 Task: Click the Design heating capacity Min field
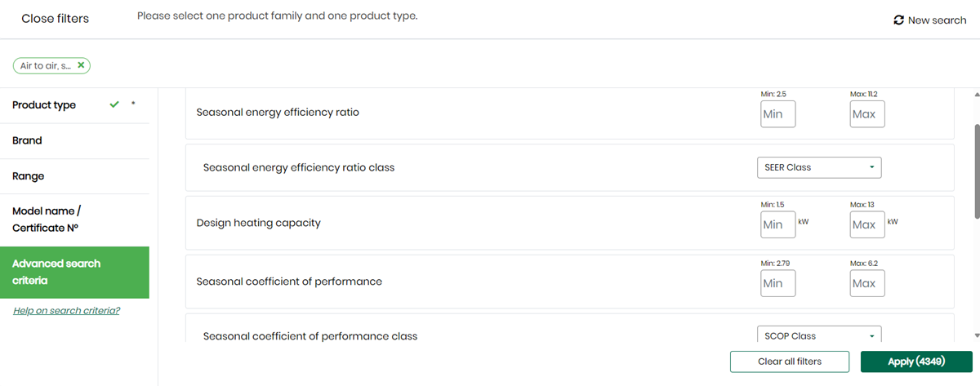(x=777, y=224)
